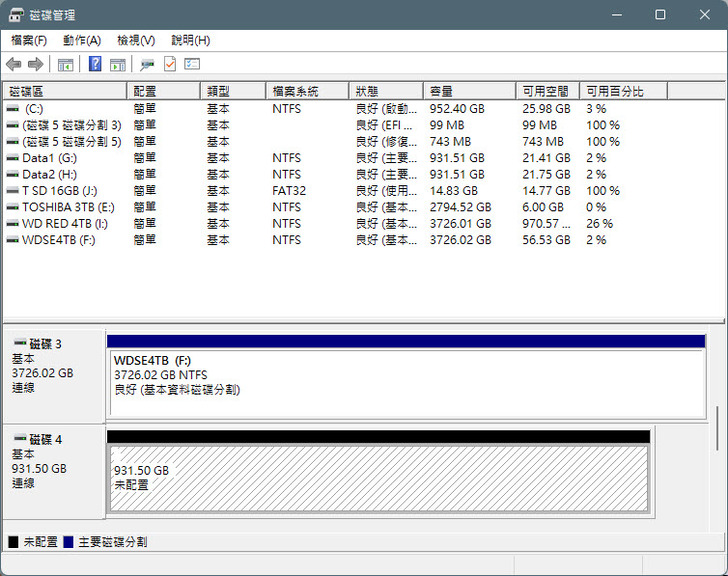Open the 檔案(F) menu
The height and width of the screenshot is (576, 728).
pos(29,40)
